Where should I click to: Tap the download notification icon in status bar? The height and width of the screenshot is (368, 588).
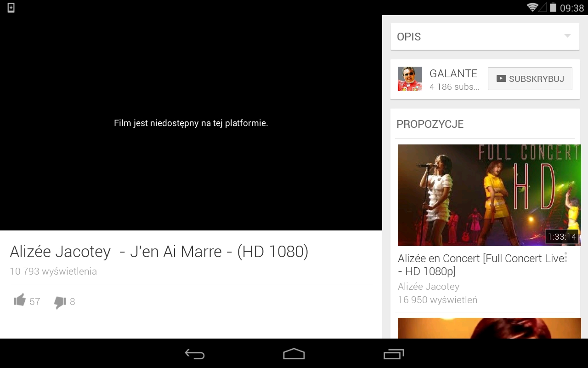[11, 7]
